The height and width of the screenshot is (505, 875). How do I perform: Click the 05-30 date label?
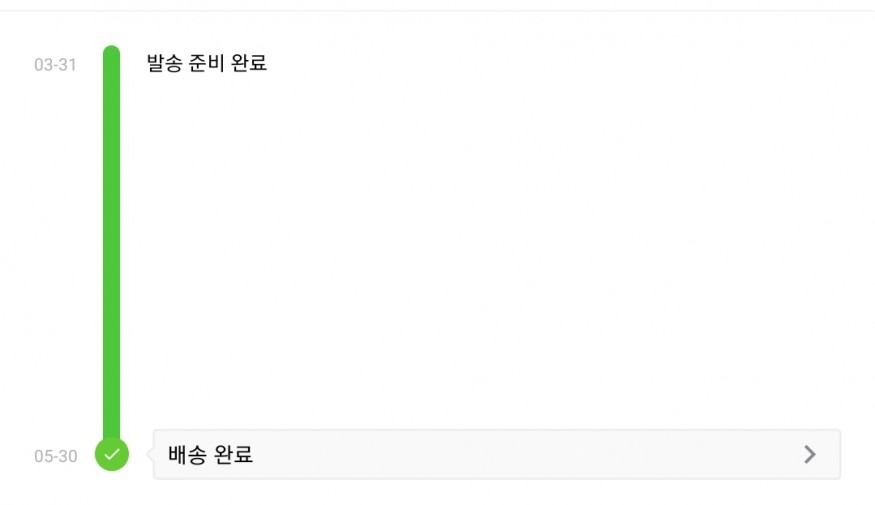pos(56,456)
